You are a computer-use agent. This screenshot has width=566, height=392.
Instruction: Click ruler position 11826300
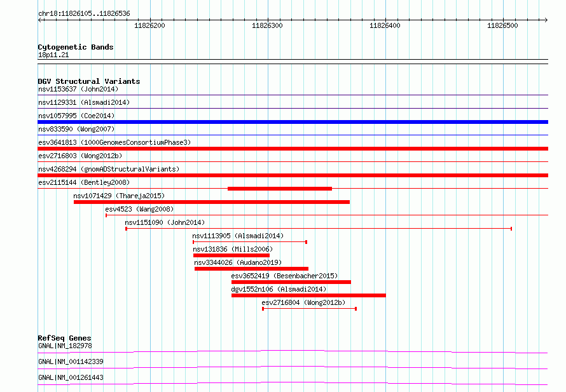[x=267, y=25]
